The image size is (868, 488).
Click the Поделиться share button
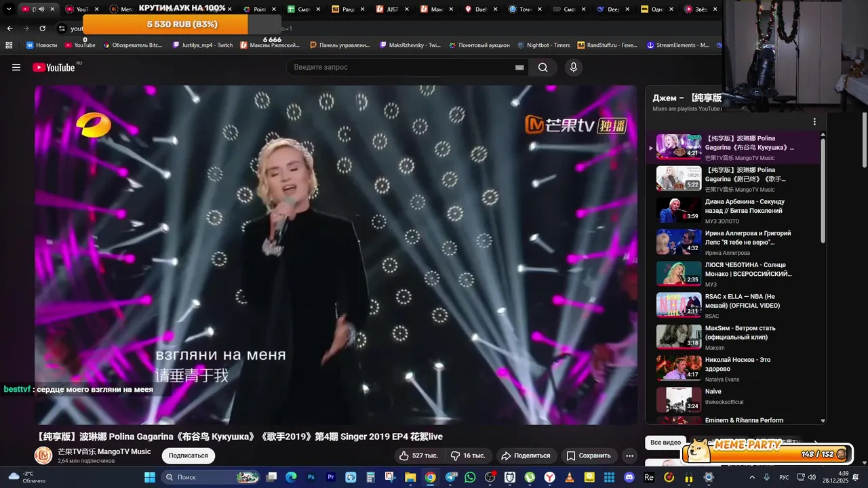point(525,455)
